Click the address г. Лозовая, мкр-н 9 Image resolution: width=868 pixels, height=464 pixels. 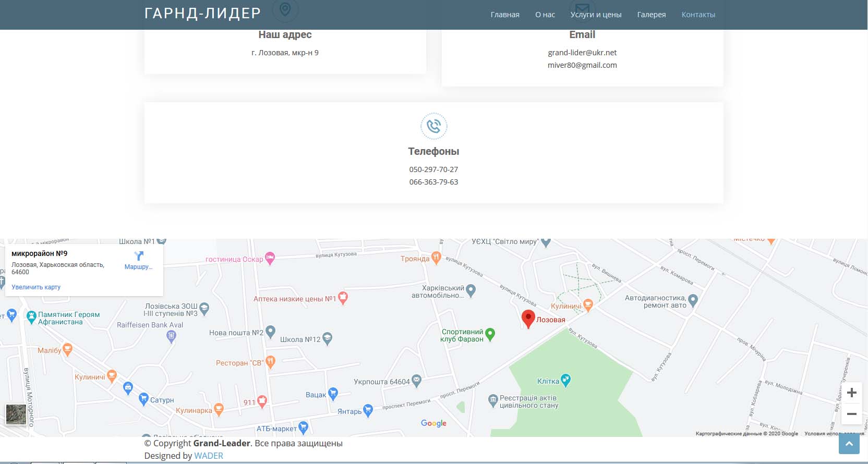285,53
